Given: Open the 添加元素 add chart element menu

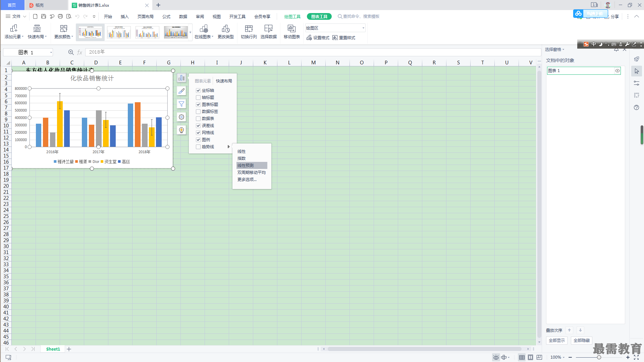Looking at the screenshot, I should (x=14, y=32).
